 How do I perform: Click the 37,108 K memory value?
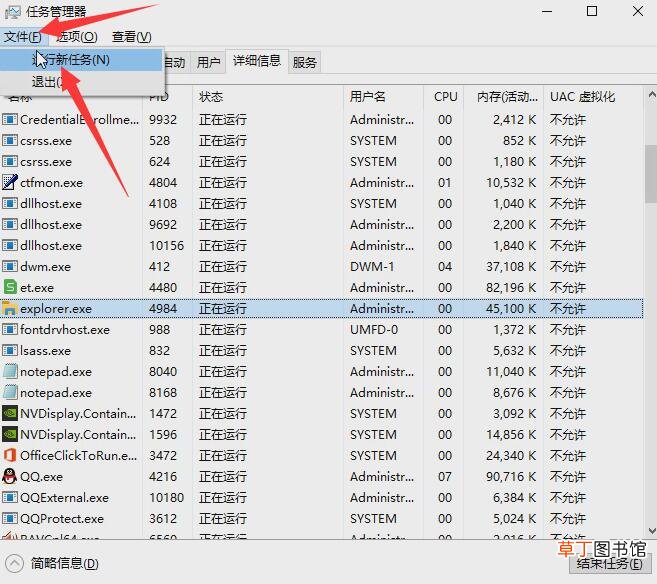point(511,267)
